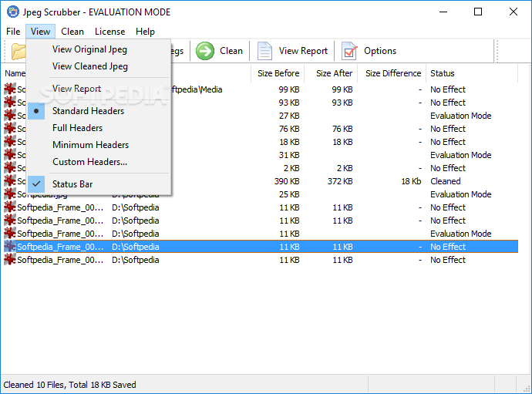This screenshot has width=532, height=394.
Task: Select the Standard Headers radio option
Action: [x=99, y=111]
